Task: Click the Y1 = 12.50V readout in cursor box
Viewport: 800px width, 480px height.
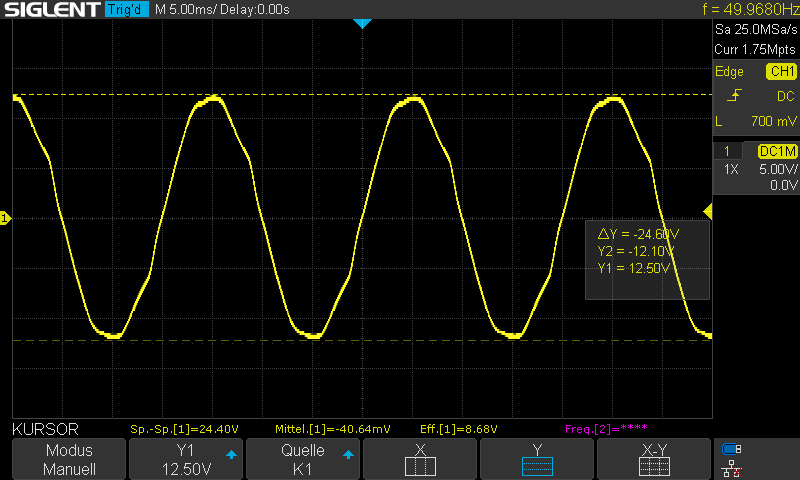Action: pyautogui.click(x=633, y=268)
